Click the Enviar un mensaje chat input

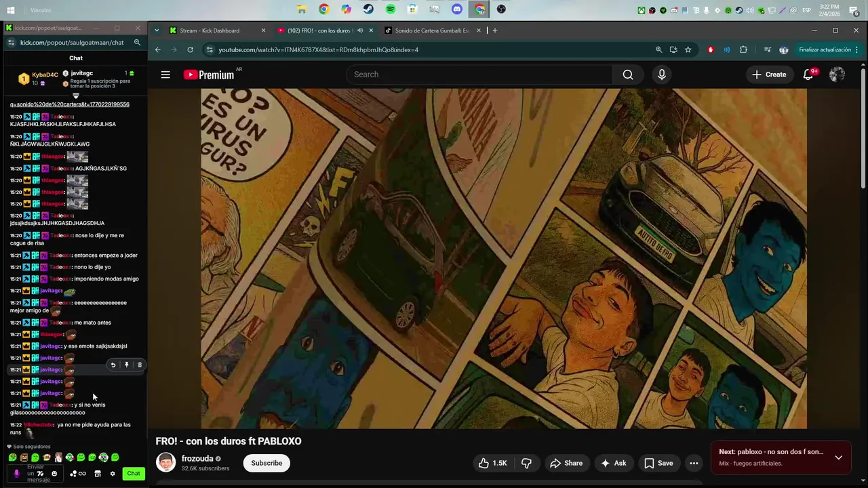36,474
